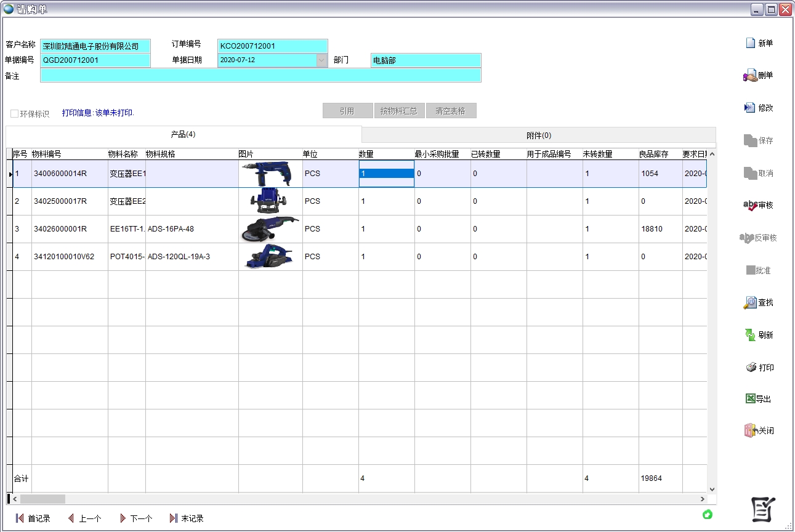Click the 审核 (Audit) icon
This screenshot has height=532, width=795.
point(751,206)
